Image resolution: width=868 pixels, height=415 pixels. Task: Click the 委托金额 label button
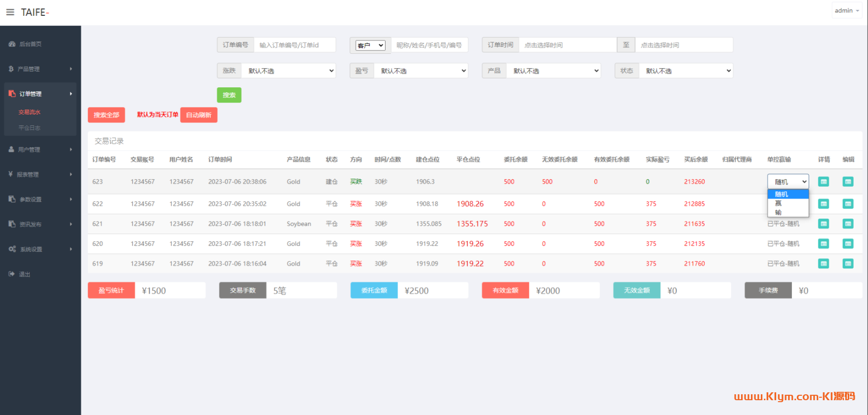click(374, 290)
